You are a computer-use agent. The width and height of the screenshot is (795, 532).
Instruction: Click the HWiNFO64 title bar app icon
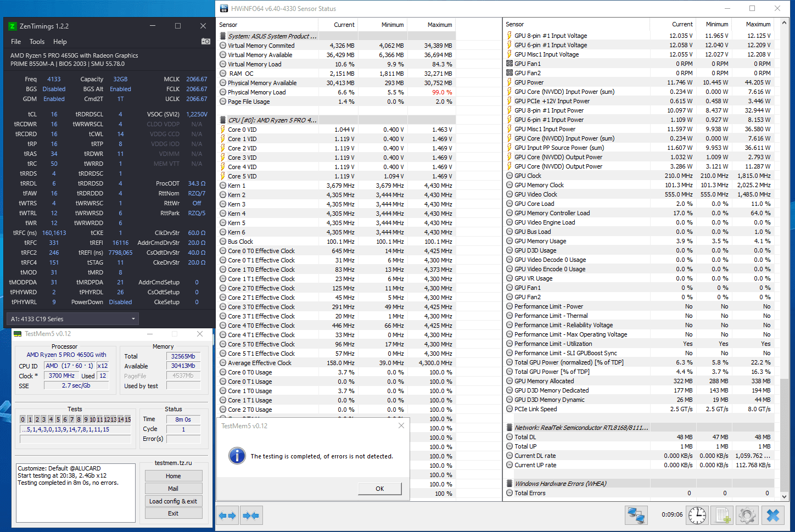click(223, 8)
